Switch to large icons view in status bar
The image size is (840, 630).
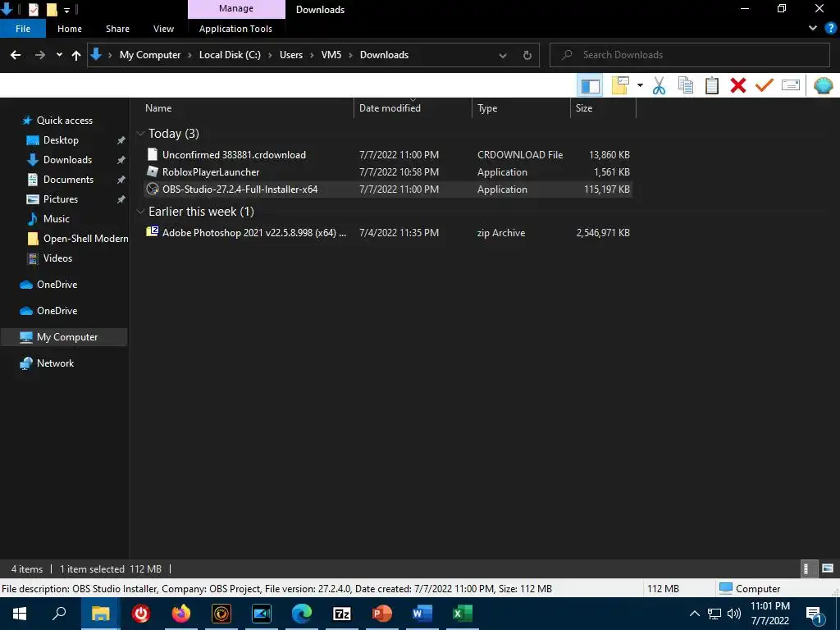[x=828, y=569]
